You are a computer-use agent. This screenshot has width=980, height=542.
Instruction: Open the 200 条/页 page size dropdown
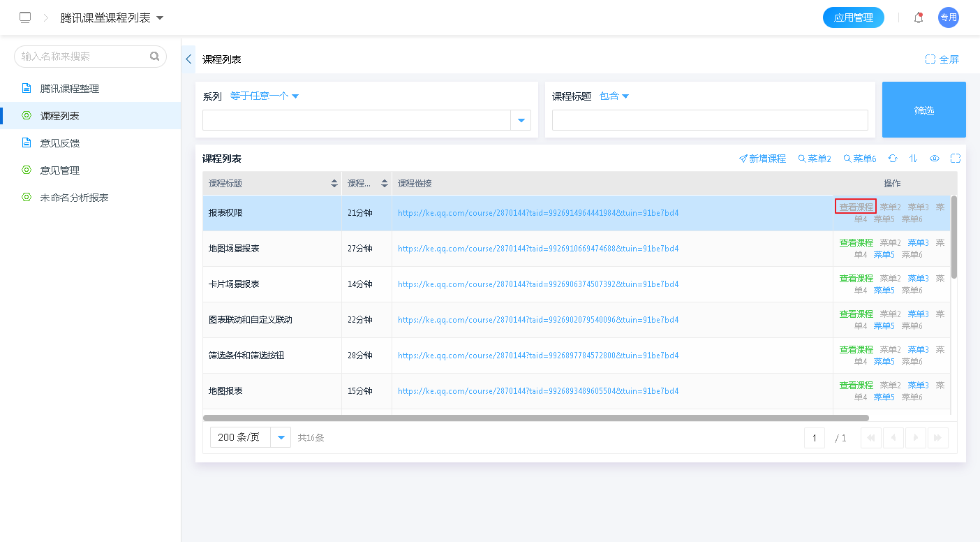pyautogui.click(x=281, y=438)
